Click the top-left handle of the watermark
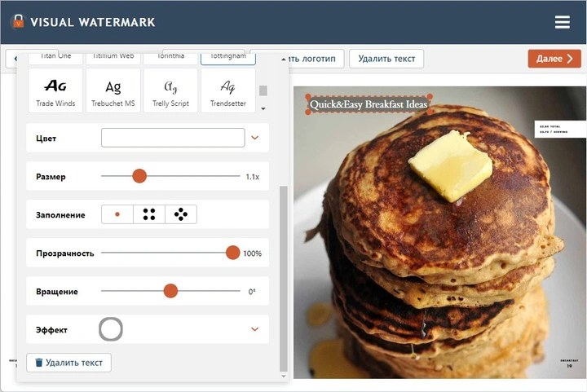587x392 pixels. 308,97
